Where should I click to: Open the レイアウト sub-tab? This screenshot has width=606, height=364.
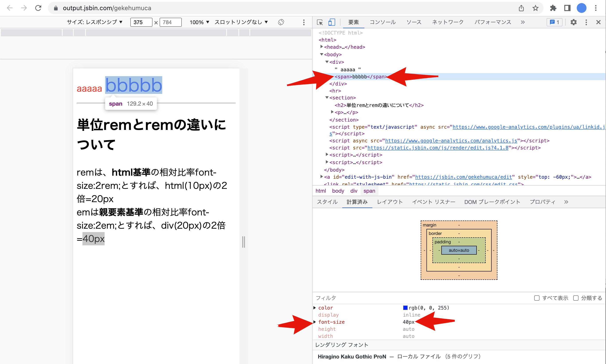click(390, 202)
